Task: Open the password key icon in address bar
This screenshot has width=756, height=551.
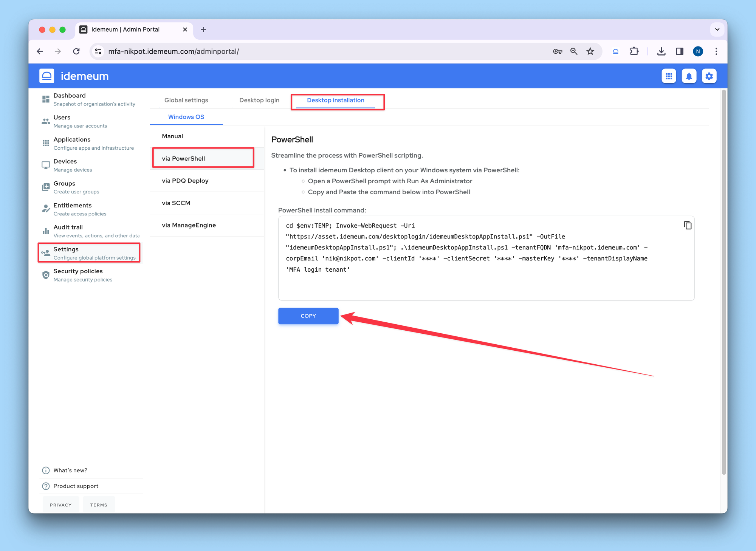Action: 558,51
